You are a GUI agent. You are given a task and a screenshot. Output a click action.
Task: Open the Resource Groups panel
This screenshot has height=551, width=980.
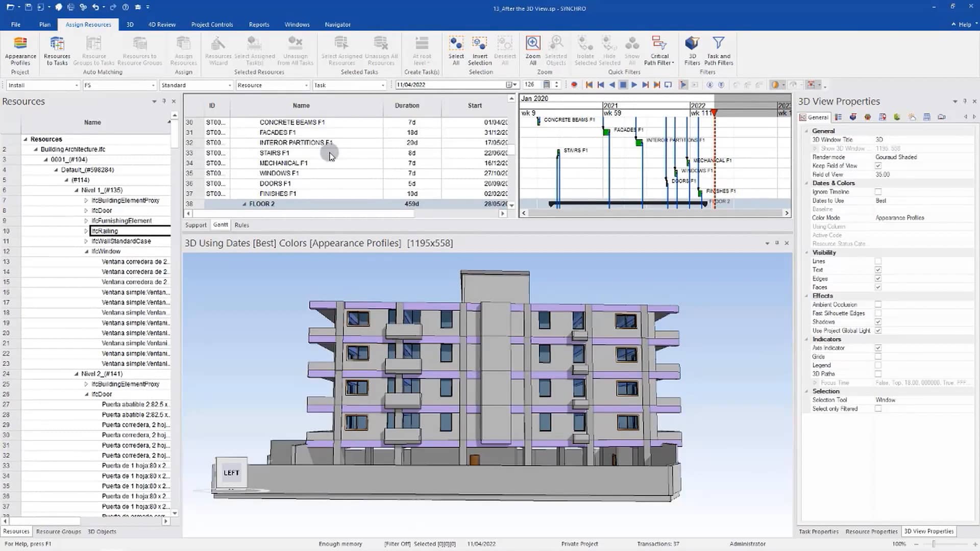coord(58,531)
